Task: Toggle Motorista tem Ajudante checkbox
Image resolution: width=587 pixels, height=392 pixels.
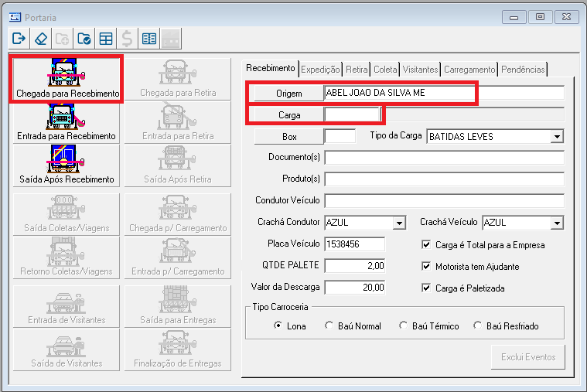Action: click(426, 267)
